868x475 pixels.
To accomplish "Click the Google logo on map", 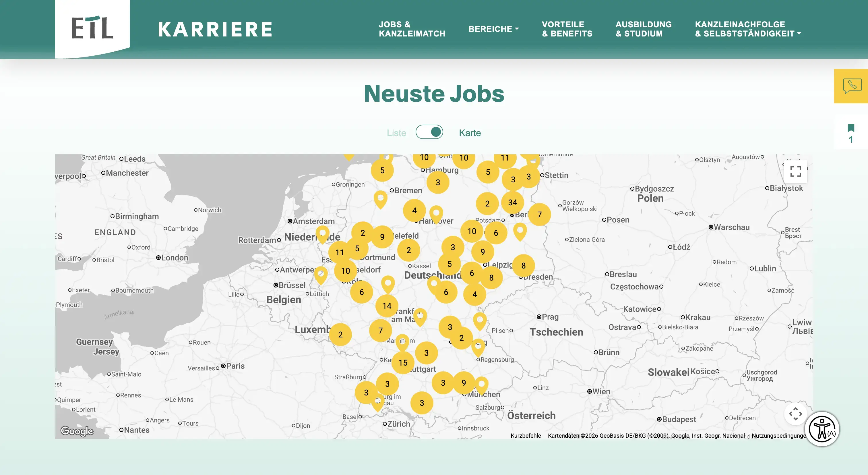I will (77, 431).
